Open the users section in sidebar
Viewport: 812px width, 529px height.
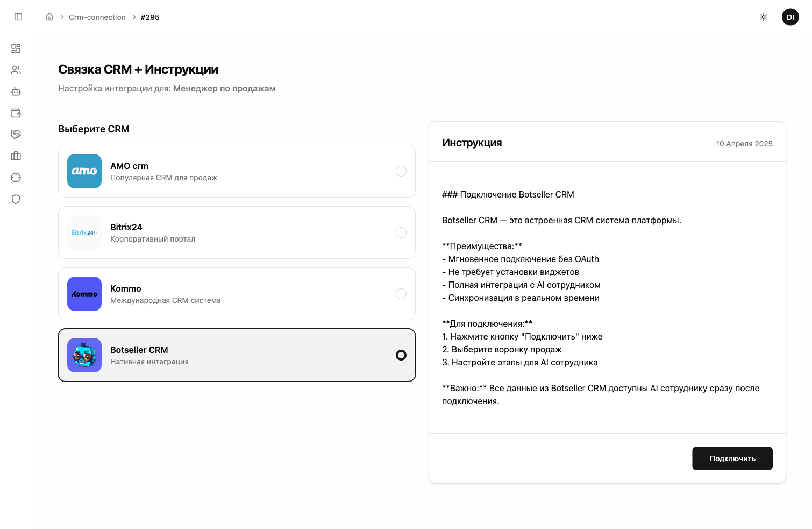[x=16, y=70]
